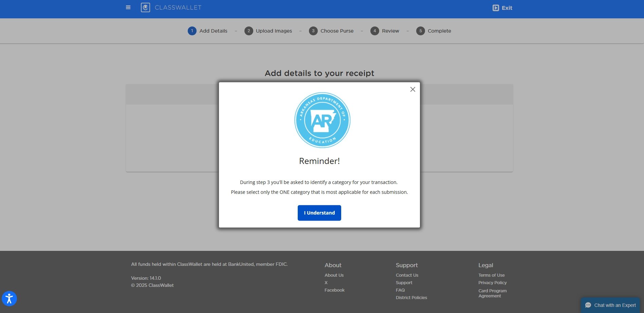The width and height of the screenshot is (644, 313).
Task: Click text 'During step 3 you'll be asked'
Action: click(x=318, y=182)
